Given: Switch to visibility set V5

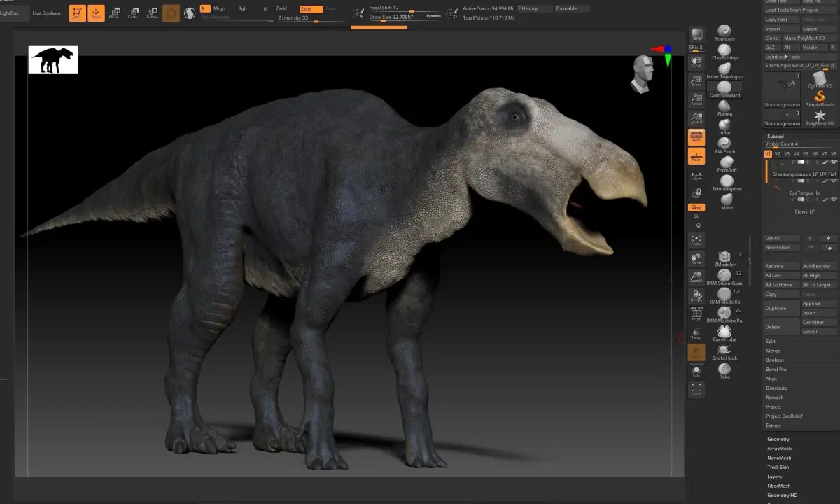Looking at the screenshot, I should point(806,153).
